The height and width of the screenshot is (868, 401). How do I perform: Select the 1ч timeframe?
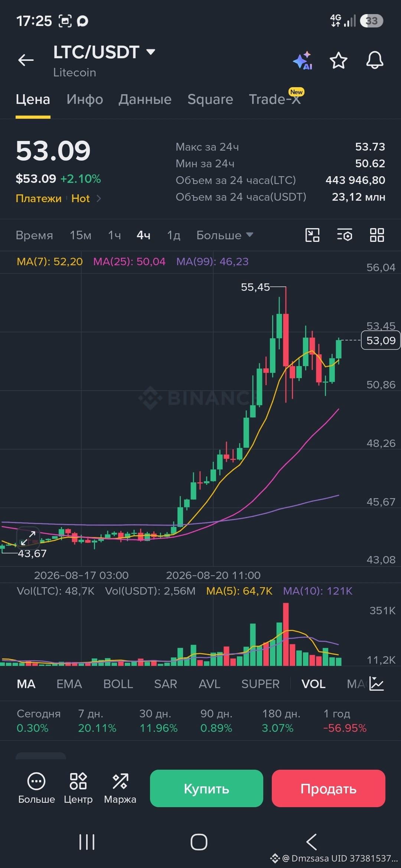coord(114,235)
